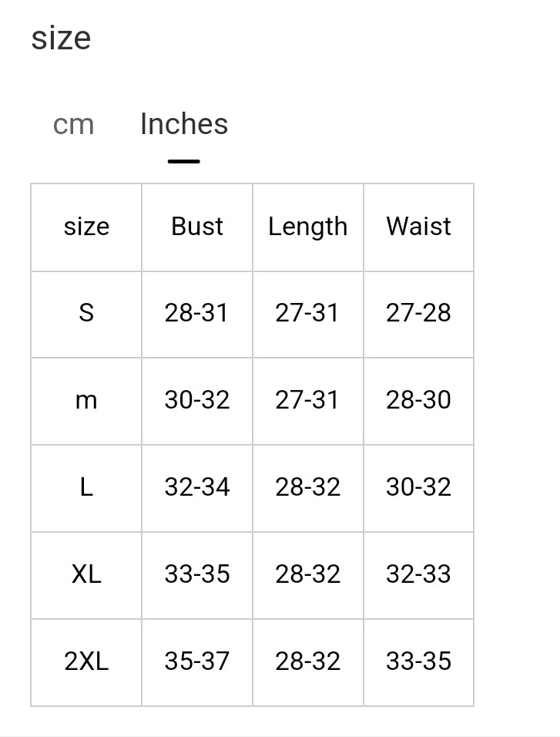Click the size heading text
Image resolution: width=560 pixels, height=737 pixels.
(61, 38)
